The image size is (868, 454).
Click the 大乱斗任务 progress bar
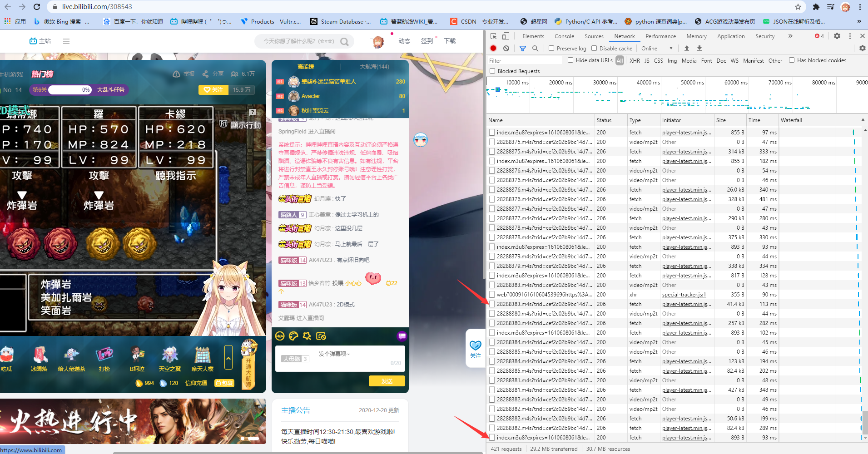[x=79, y=90]
